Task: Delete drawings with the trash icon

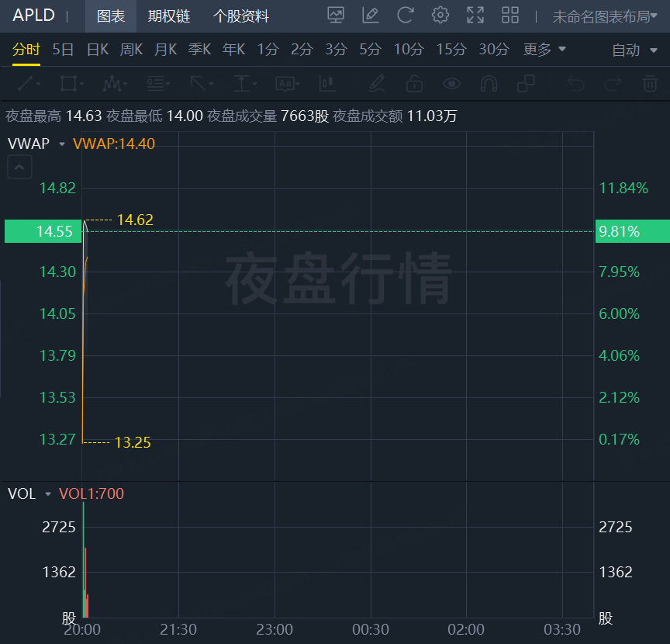Action: pyautogui.click(x=650, y=84)
